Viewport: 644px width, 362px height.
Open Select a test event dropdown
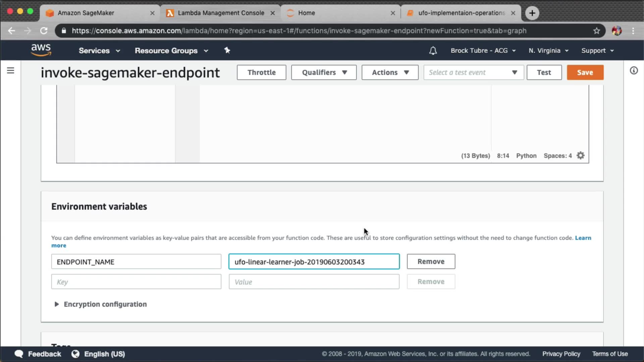pos(473,72)
